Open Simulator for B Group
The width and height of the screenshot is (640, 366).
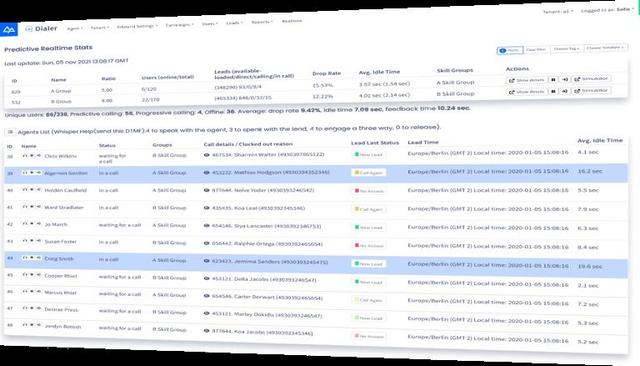[591, 90]
